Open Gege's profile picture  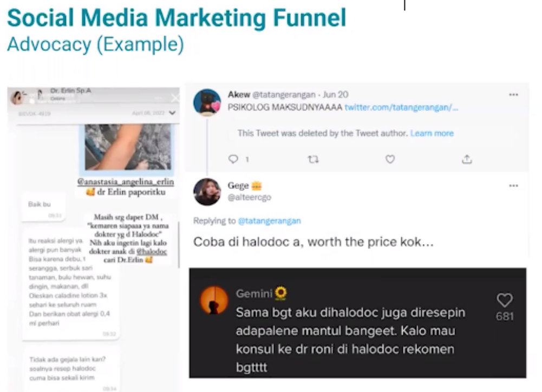point(207,192)
